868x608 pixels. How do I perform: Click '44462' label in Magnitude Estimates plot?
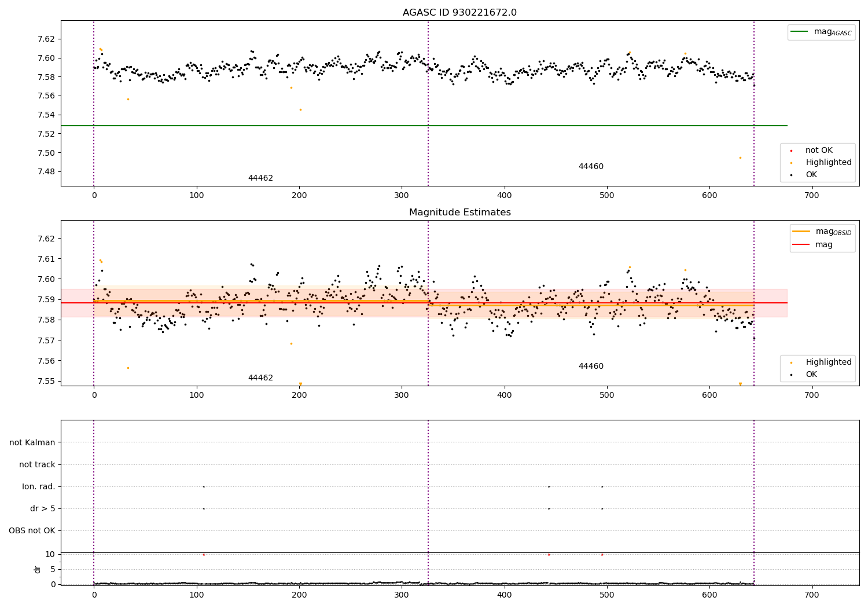(x=260, y=378)
